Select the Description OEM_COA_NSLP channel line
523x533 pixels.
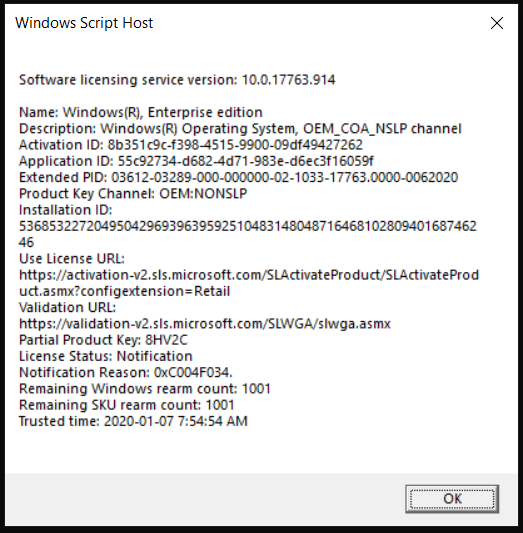click(240, 129)
